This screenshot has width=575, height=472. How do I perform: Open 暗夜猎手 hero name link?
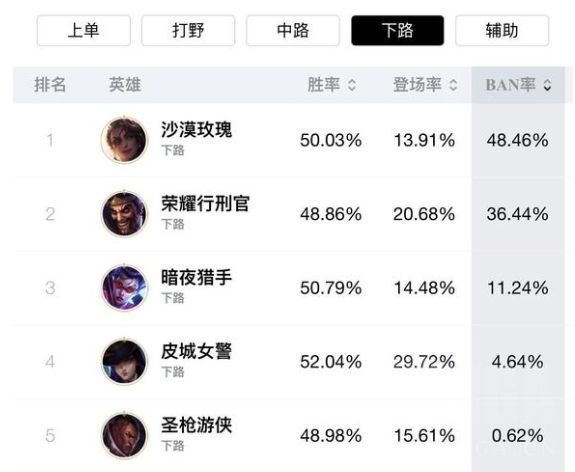[x=197, y=277]
